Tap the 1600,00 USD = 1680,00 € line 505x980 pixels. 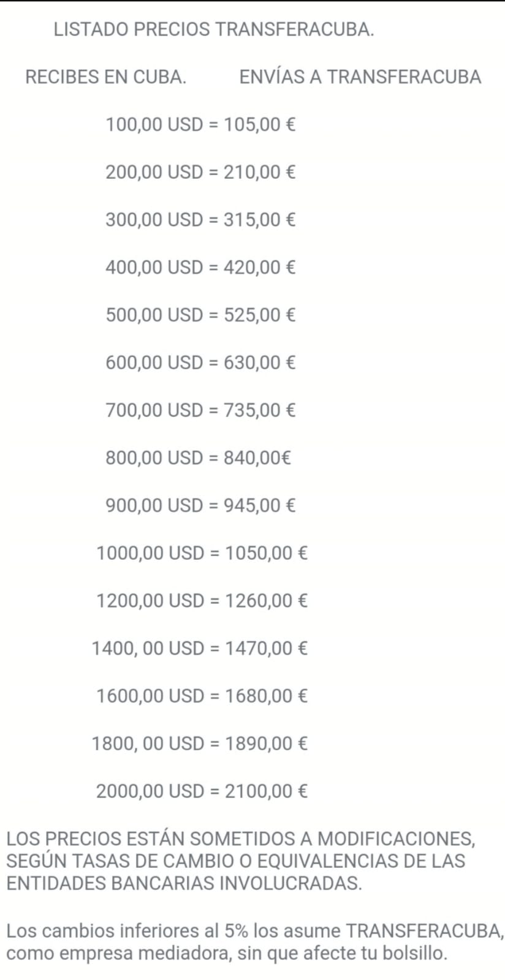[202, 696]
